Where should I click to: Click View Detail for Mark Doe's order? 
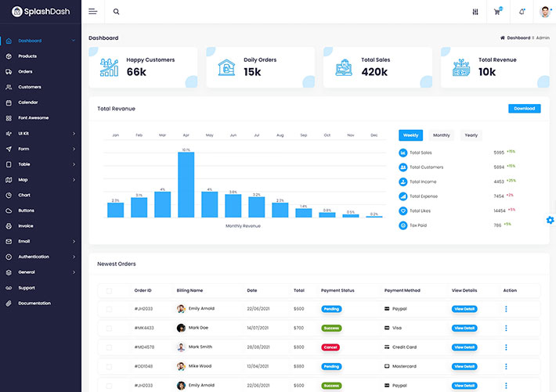pos(464,328)
